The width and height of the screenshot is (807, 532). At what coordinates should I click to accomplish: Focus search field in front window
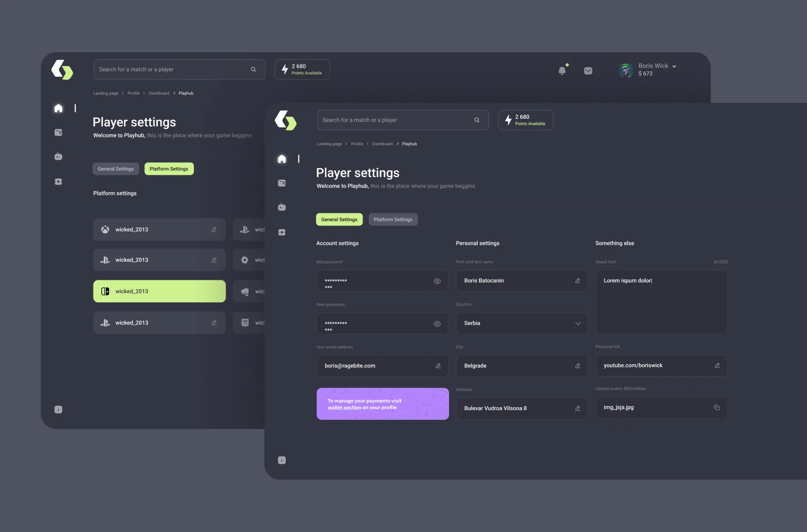point(403,120)
